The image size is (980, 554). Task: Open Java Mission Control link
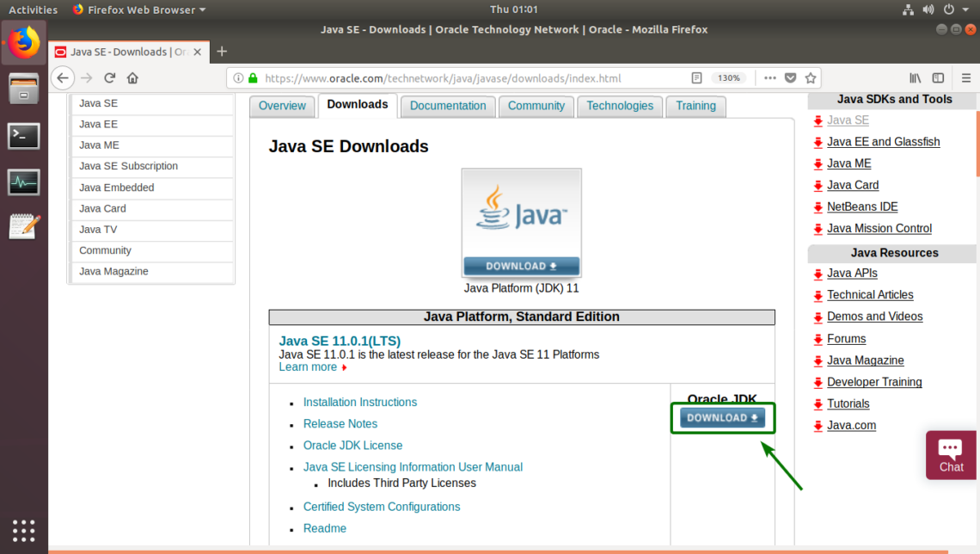point(879,229)
